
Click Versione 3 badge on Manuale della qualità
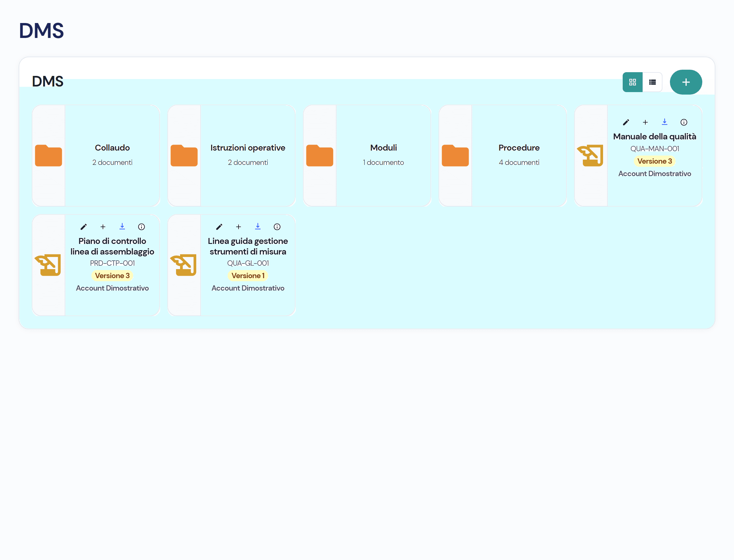[655, 161]
